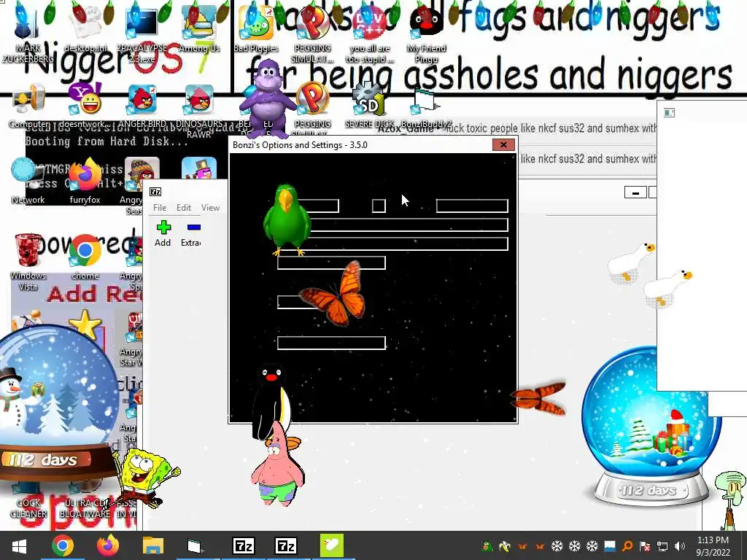Select the Yahoo smiley doesntwork icon
747x560 pixels.
[x=85, y=106]
